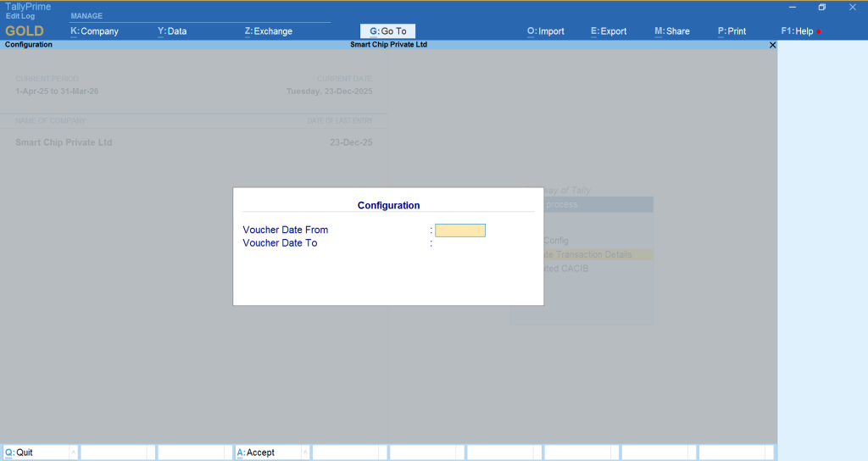Open the Share menu
868x461 pixels.
(672, 31)
